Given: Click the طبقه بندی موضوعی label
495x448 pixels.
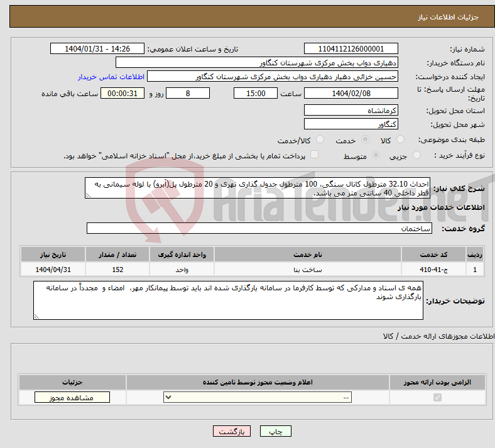Looking at the screenshot, I should tap(452, 139).
